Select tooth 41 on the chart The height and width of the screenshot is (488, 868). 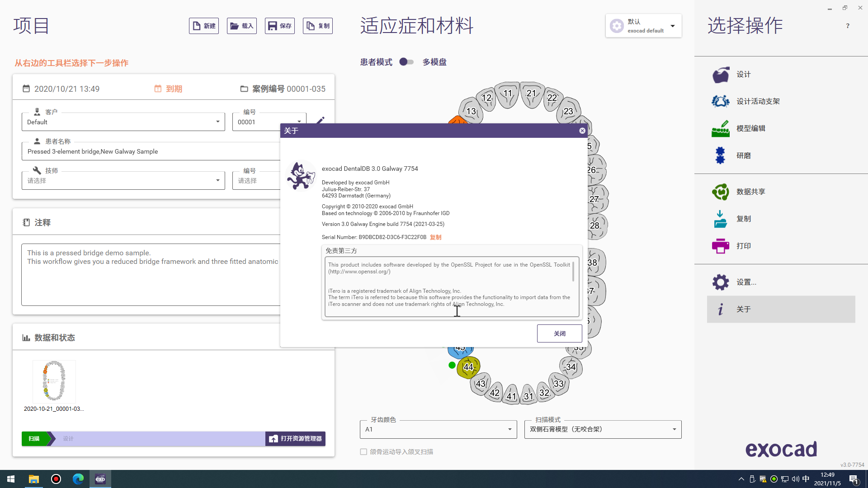(511, 394)
